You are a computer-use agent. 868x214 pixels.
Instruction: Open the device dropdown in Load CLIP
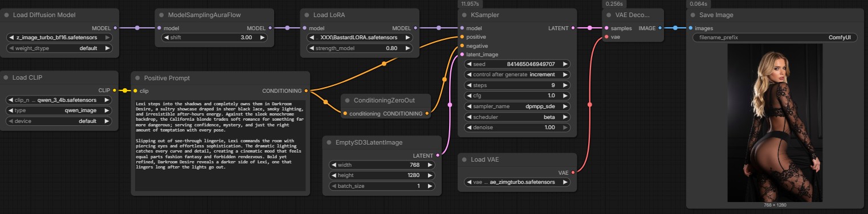(59, 121)
